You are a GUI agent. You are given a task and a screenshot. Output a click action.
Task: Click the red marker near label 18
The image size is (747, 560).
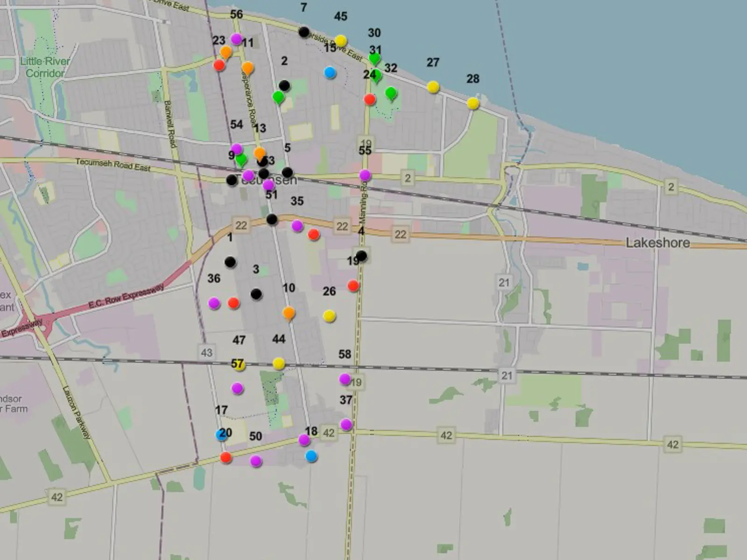pos(226,458)
